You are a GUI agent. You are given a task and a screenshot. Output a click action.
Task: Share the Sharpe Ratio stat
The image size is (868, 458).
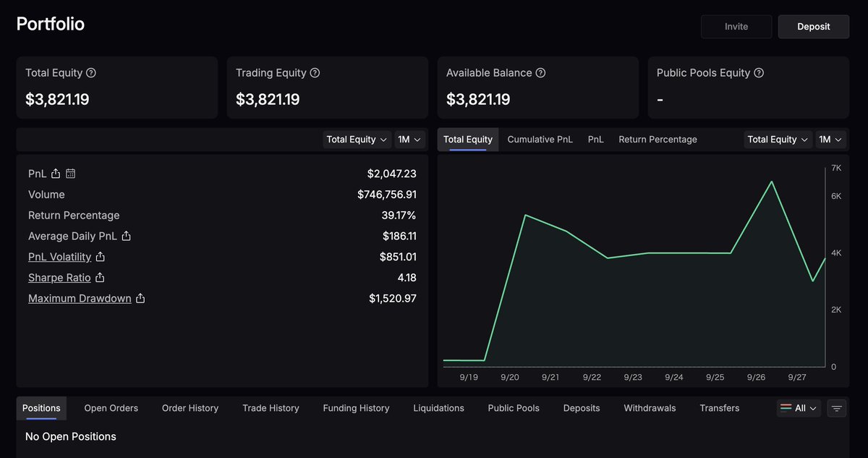(100, 278)
